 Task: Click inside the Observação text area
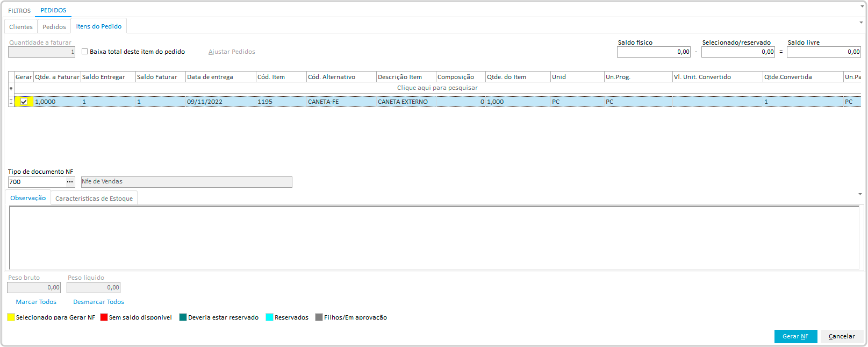click(434, 237)
